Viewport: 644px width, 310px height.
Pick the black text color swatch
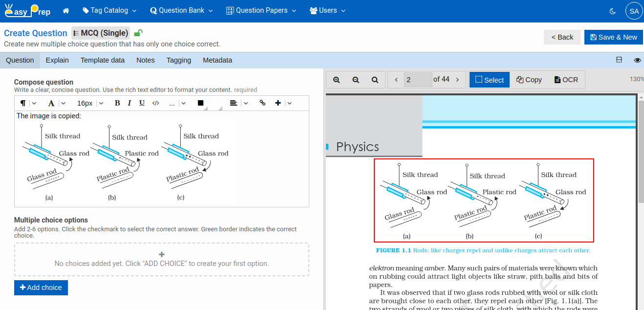tap(200, 103)
